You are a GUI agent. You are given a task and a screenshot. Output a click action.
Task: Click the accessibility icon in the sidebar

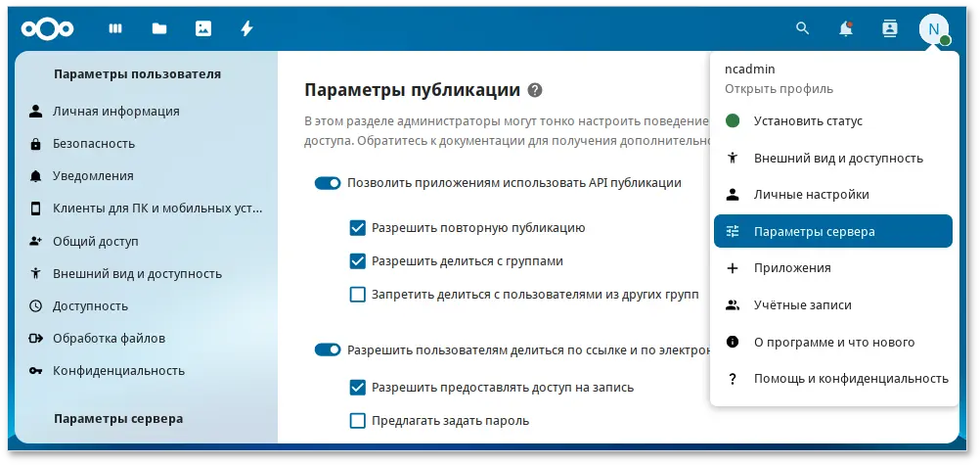point(35,273)
